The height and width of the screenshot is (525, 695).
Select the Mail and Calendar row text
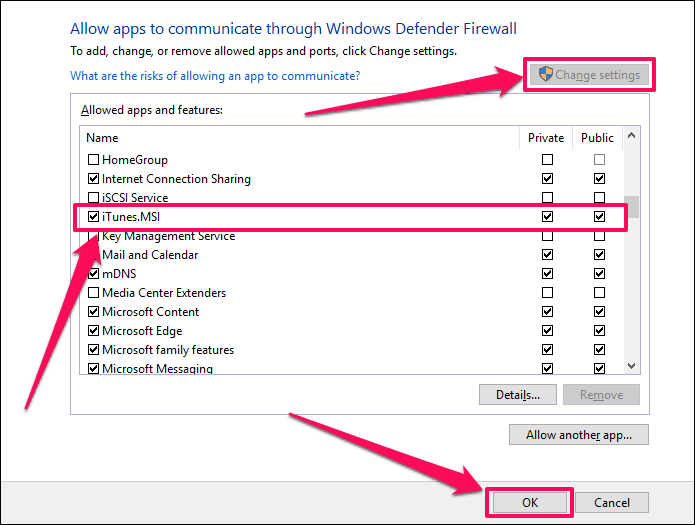(150, 255)
